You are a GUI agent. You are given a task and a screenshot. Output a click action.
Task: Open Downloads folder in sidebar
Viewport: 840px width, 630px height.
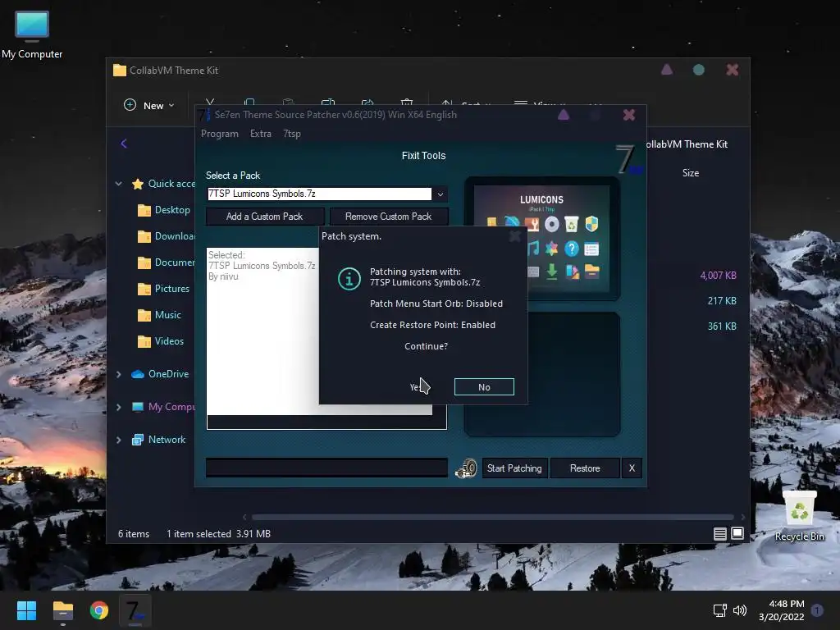coord(166,236)
